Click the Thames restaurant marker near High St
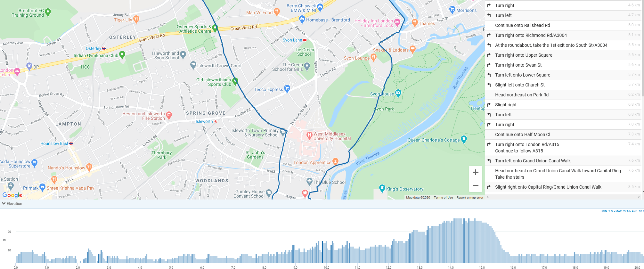644x269 pixels. pyautogui.click(x=415, y=23)
